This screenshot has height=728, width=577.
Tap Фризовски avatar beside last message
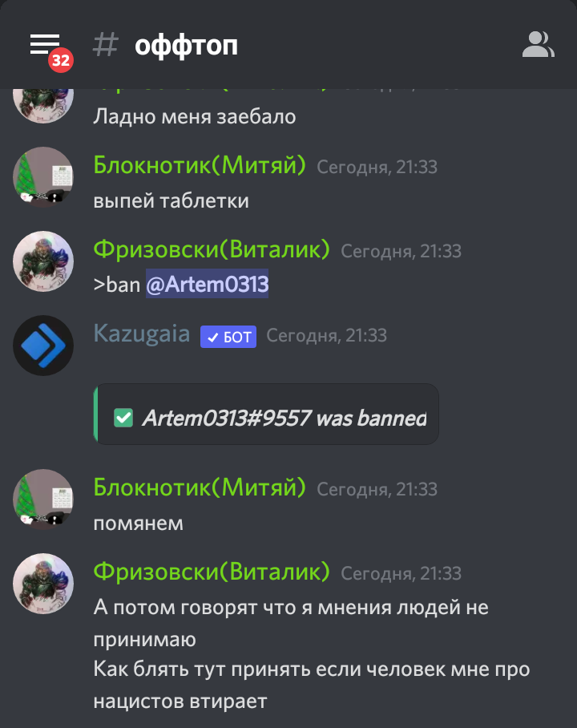click(43, 584)
